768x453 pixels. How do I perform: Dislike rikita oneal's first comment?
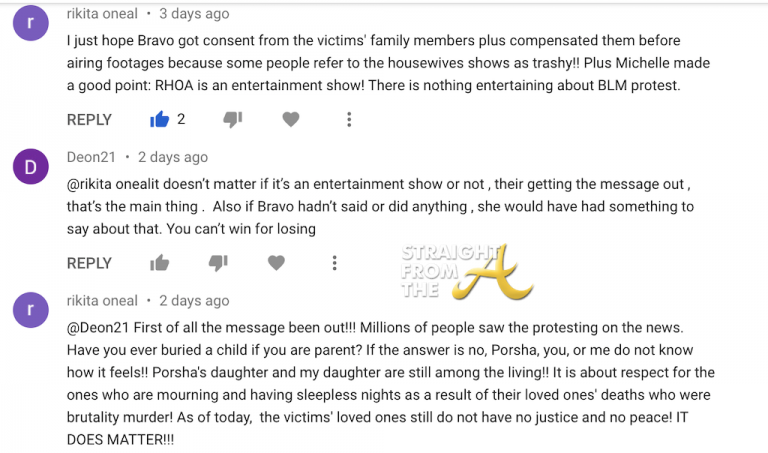click(x=232, y=120)
